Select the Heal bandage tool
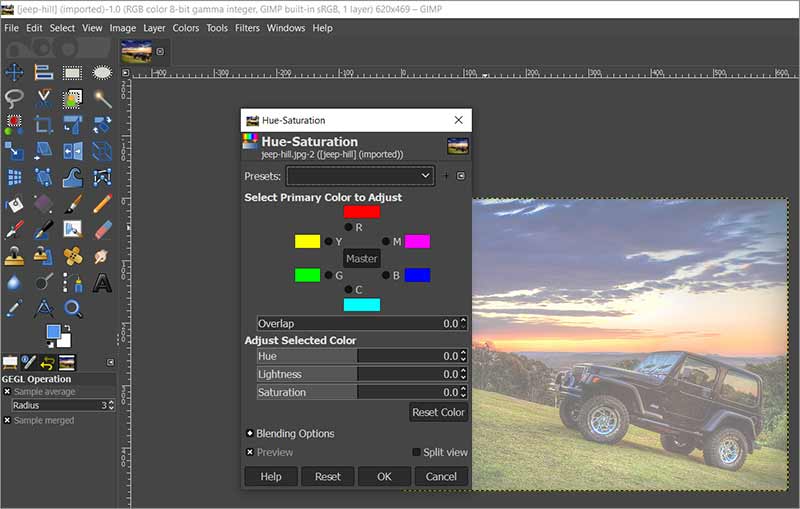 (72, 256)
